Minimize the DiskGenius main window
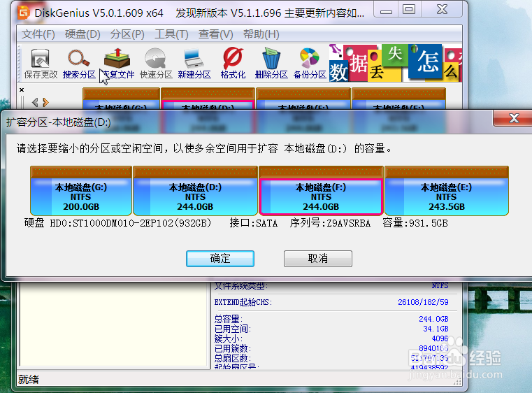Screen dimensions: 532x393 tap(386, 10)
